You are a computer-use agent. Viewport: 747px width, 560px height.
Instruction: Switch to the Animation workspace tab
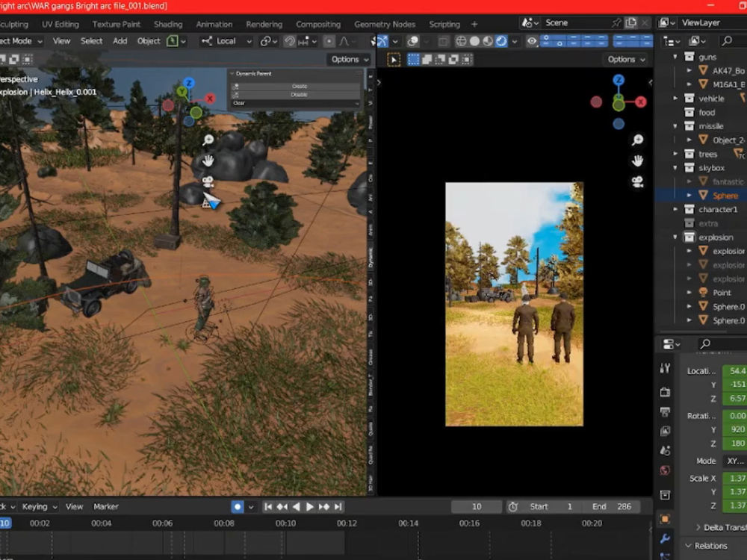(x=214, y=25)
